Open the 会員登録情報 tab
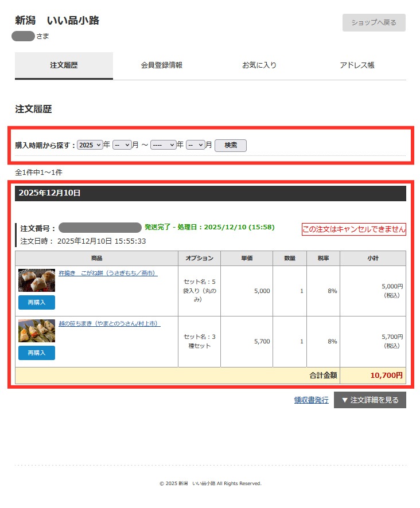Screen dimensions: 420x508 [162, 65]
